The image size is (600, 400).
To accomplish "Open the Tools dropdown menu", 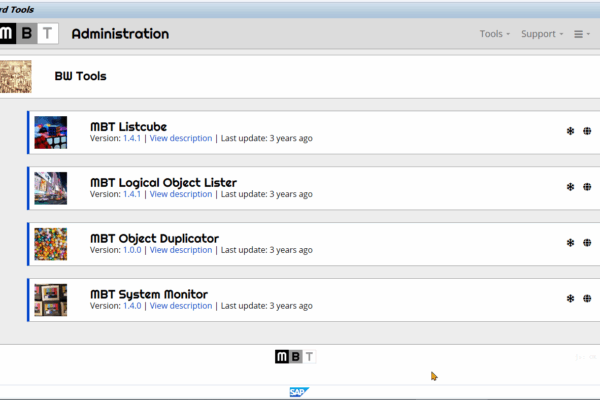I will click(494, 34).
